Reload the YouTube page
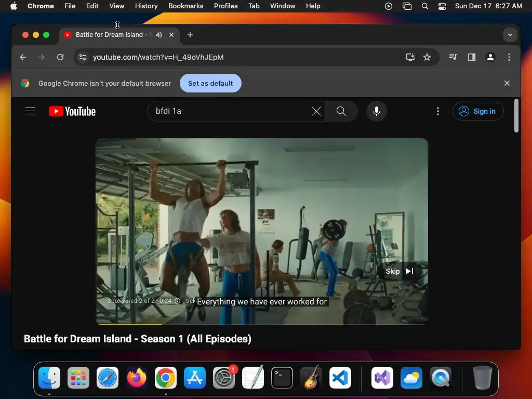 point(60,57)
